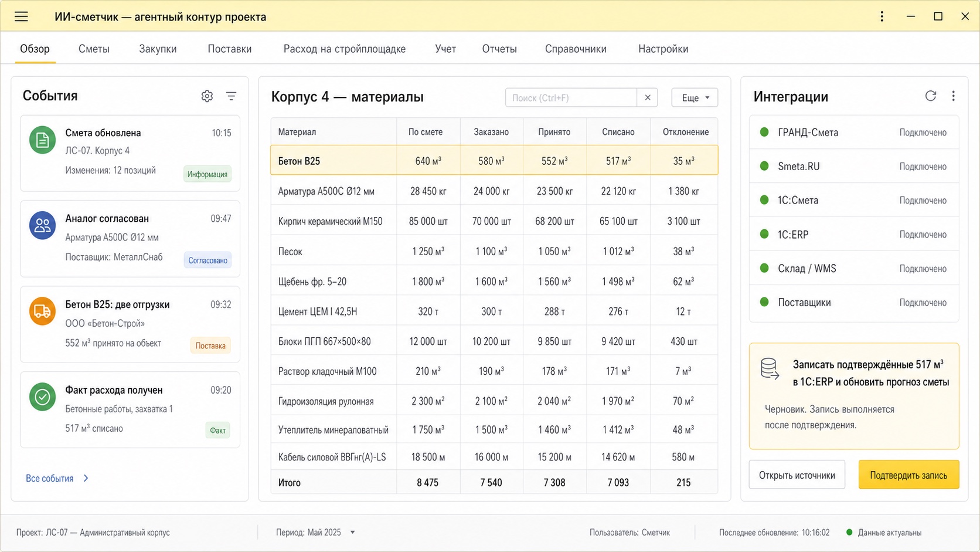Click the green status dot next to 1С:ERP
The width and height of the screenshot is (980, 552).
[764, 234]
